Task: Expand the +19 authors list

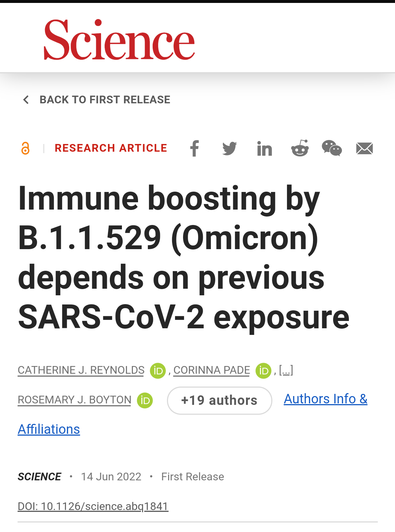Action: [219, 400]
